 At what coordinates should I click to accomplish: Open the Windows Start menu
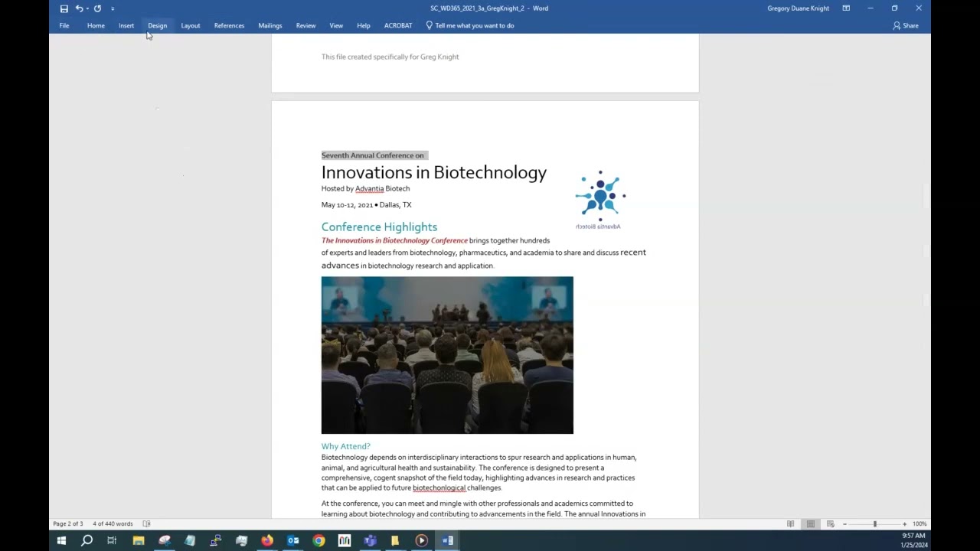(61, 540)
